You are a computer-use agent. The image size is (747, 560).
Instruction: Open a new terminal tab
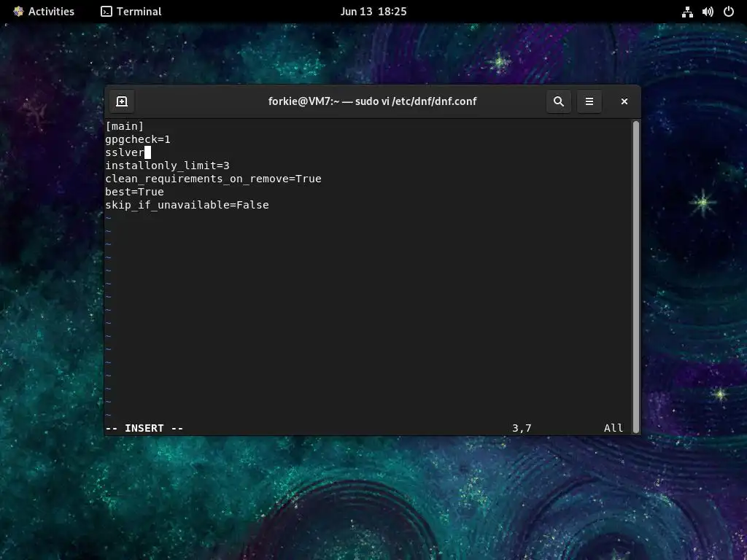[x=122, y=101]
